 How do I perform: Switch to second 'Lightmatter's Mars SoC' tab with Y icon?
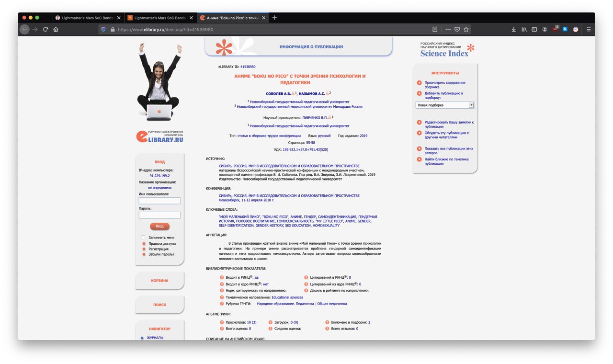160,18
